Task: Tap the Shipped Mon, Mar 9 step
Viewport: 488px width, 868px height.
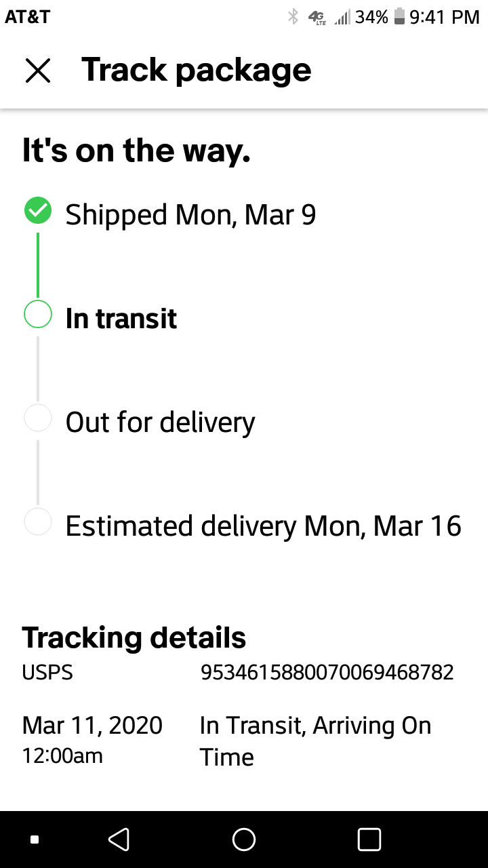Action: [190, 214]
